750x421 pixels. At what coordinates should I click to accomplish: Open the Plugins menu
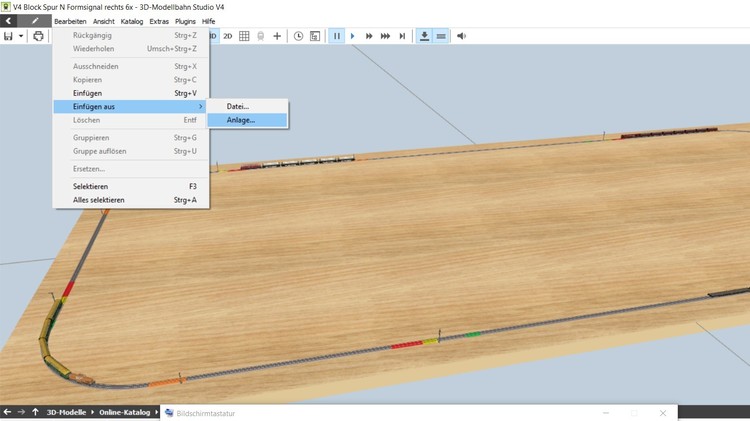click(x=185, y=21)
